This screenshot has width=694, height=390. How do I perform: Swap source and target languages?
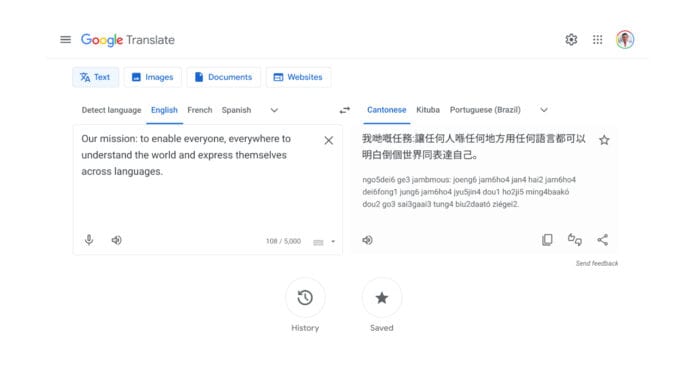click(345, 110)
